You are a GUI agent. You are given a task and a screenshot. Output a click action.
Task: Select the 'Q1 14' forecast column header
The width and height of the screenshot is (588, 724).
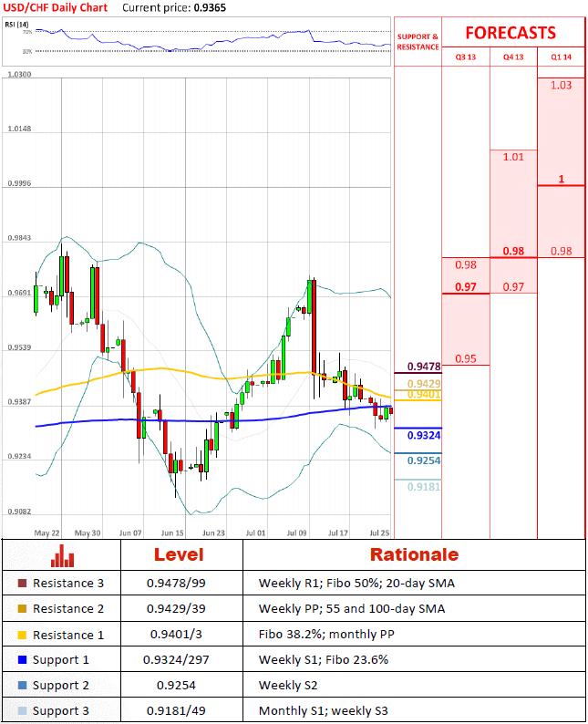tap(562, 57)
